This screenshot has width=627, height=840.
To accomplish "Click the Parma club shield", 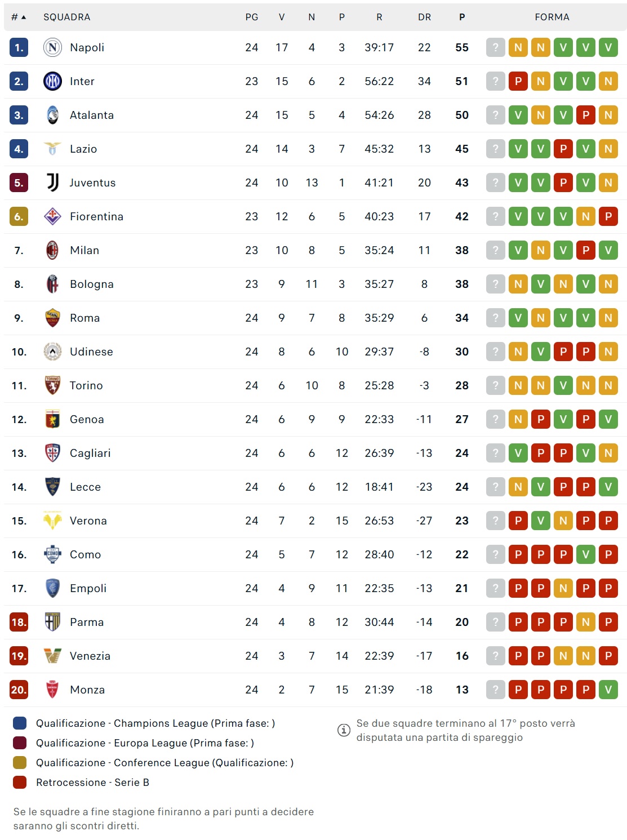I will 52,622.
